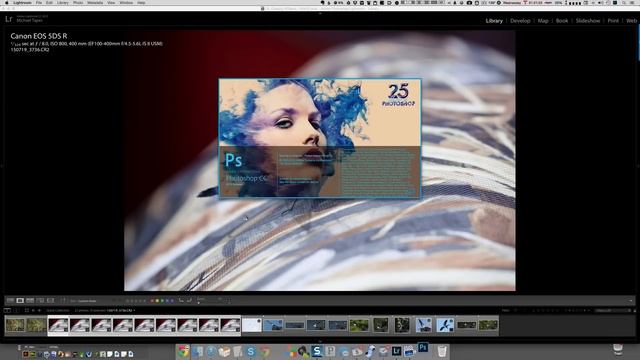Open toolbar content dropdown at right end

(x=631, y=301)
